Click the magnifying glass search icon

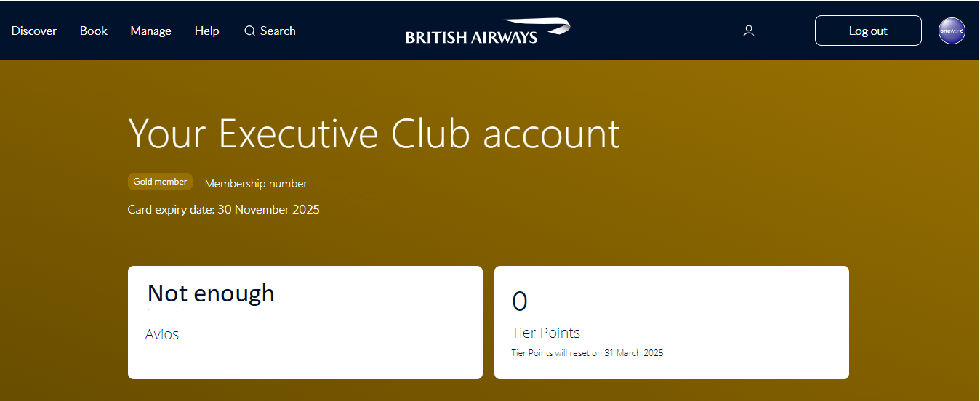(249, 31)
